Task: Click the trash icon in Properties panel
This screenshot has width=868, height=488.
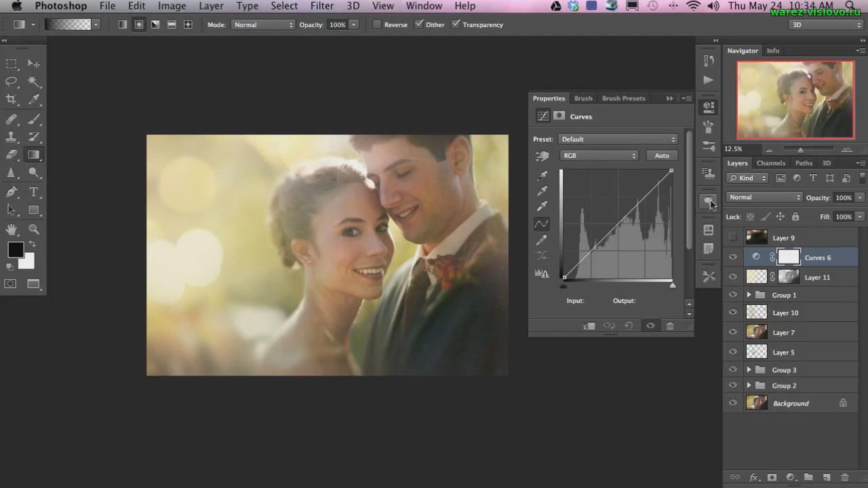Action: pos(670,326)
